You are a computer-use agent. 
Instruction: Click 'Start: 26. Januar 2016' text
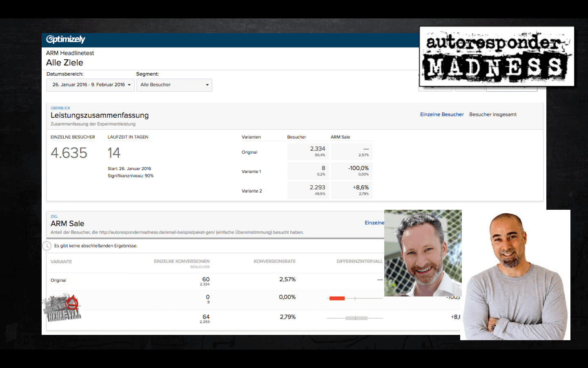point(129,168)
